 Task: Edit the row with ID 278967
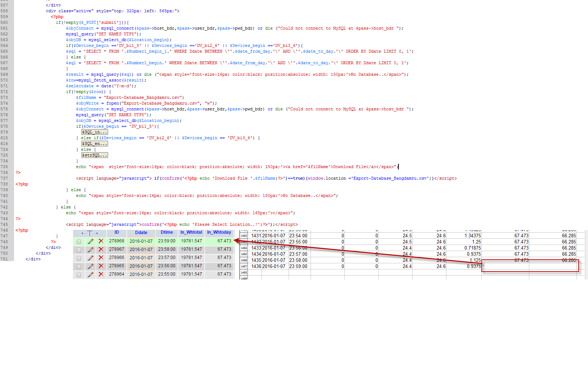point(90,250)
